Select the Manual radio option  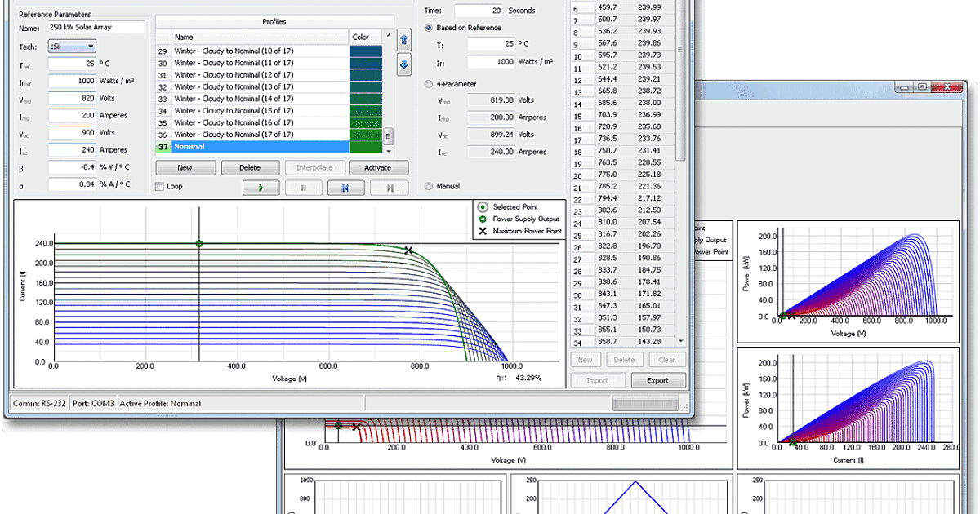click(x=429, y=186)
